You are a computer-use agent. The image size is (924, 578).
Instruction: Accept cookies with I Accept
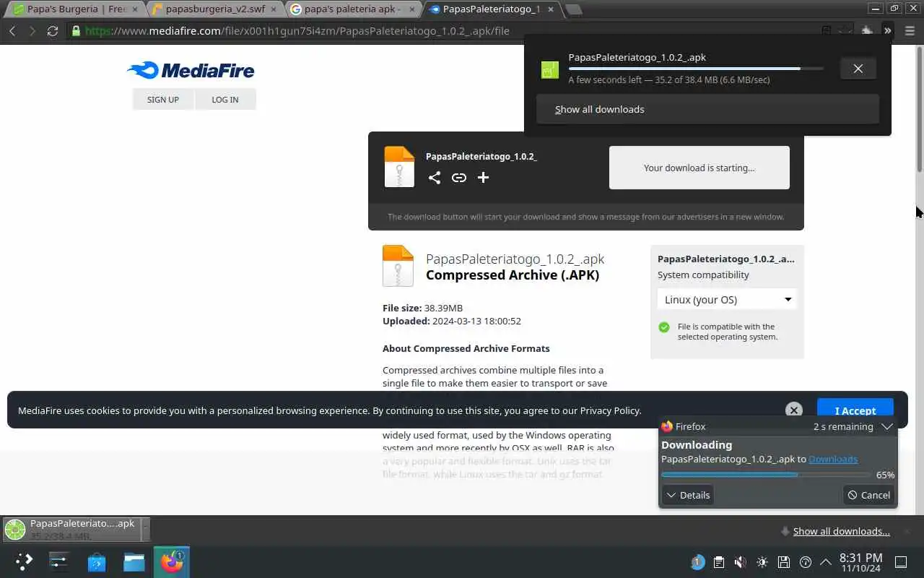pyautogui.click(x=855, y=410)
